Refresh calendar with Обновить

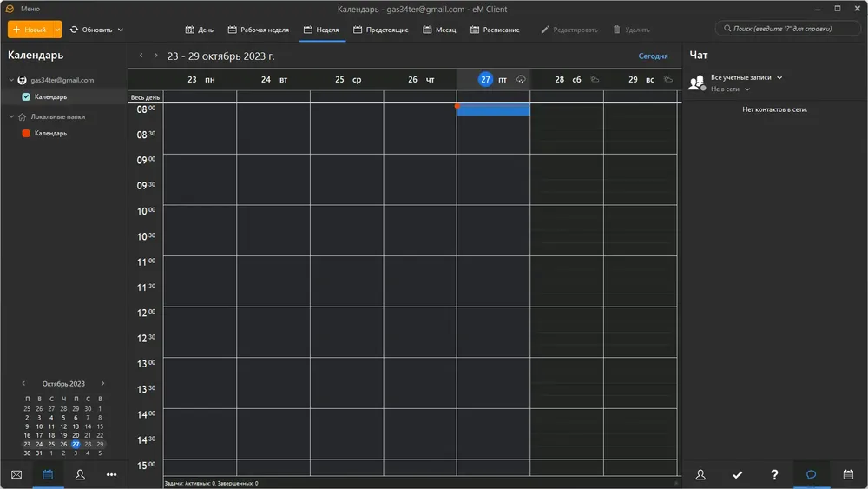click(x=91, y=30)
